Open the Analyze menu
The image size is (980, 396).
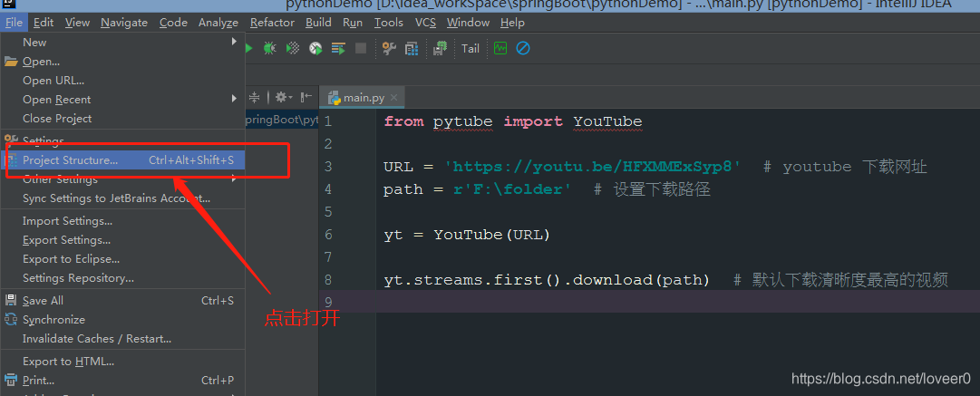pos(218,23)
